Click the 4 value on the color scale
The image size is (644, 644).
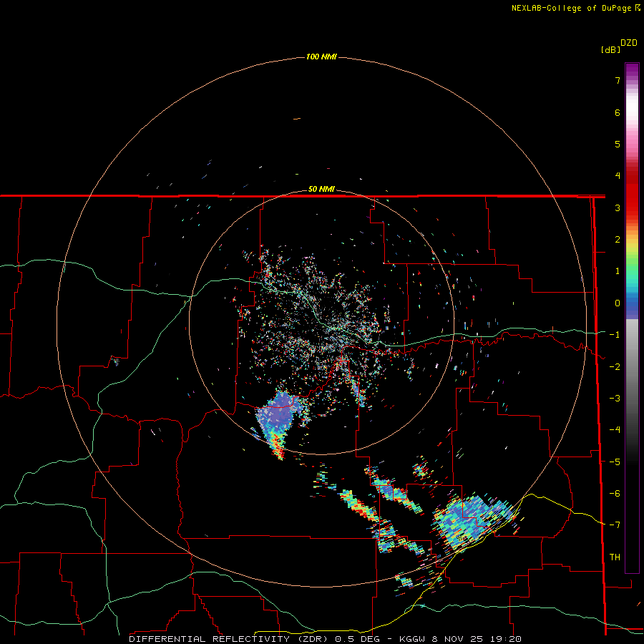[618, 176]
